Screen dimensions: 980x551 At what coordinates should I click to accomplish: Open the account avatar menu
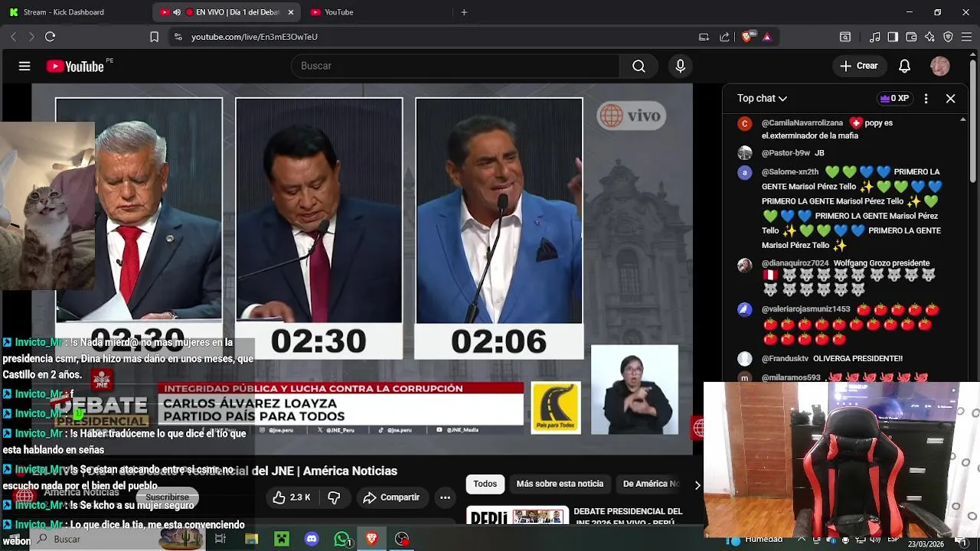(x=940, y=66)
